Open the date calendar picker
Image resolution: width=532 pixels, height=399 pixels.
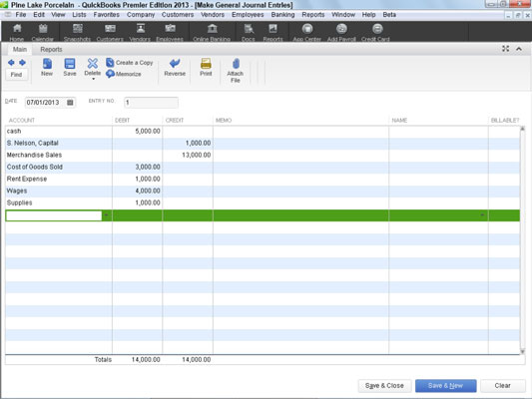[x=70, y=103]
